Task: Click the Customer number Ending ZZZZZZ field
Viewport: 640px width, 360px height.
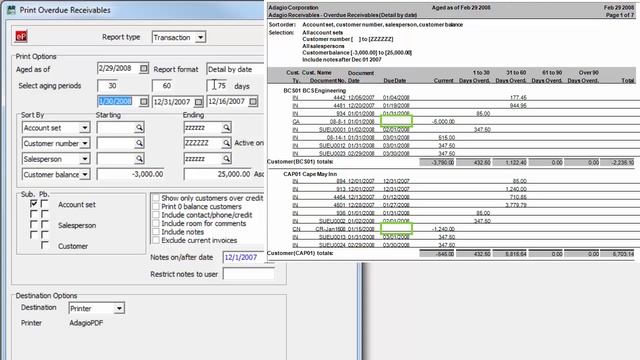Action: 203,143
